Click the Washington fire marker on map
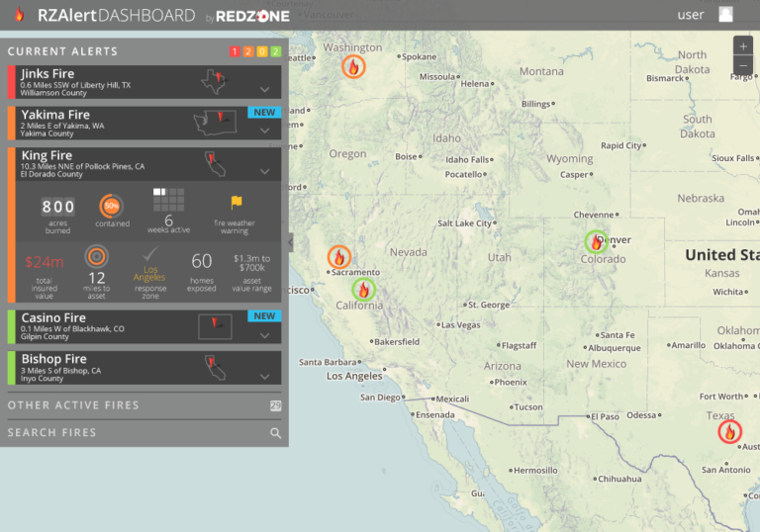This screenshot has height=532, width=760. (x=353, y=66)
